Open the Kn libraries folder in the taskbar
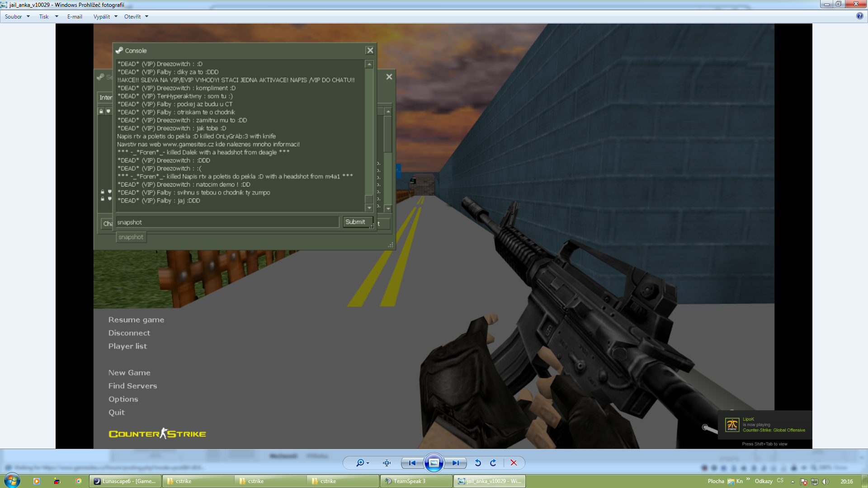 point(735,481)
